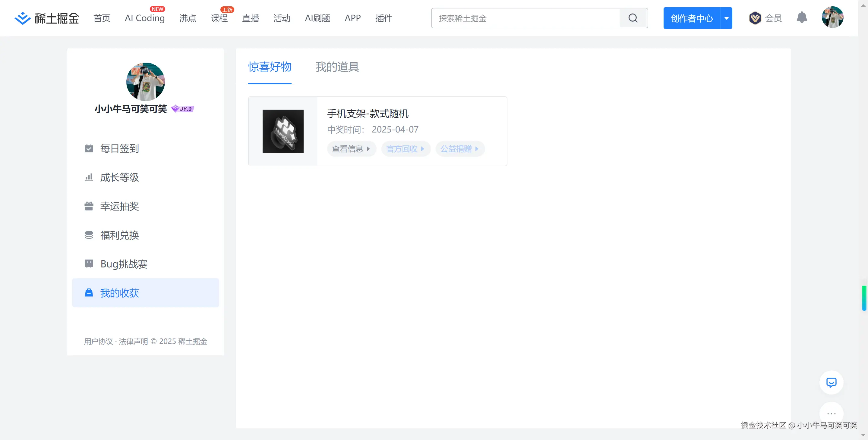Click the 福利兑换 coins icon
868x440 pixels.
(x=89, y=235)
